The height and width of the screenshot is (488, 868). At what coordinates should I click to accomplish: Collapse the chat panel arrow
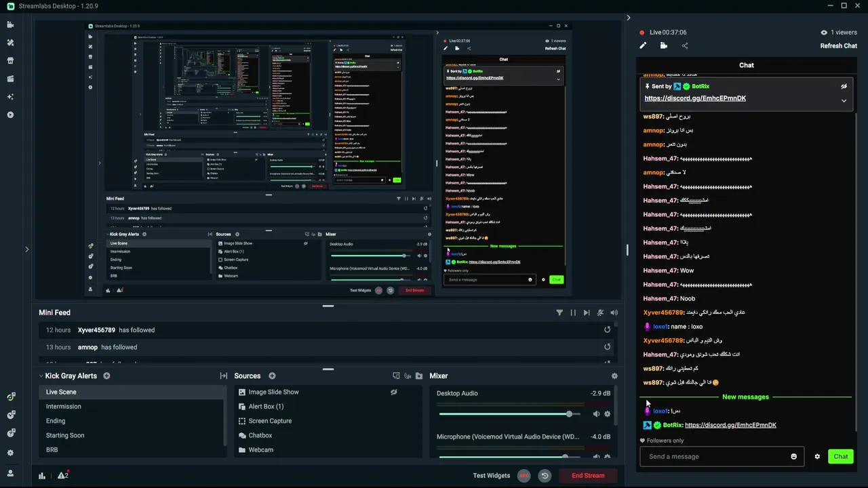629,18
